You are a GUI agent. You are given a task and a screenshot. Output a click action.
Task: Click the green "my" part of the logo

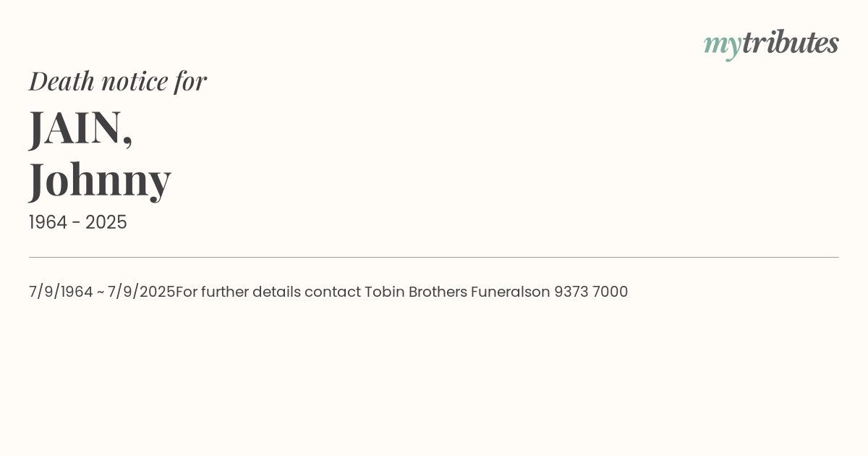pyautogui.click(x=722, y=45)
